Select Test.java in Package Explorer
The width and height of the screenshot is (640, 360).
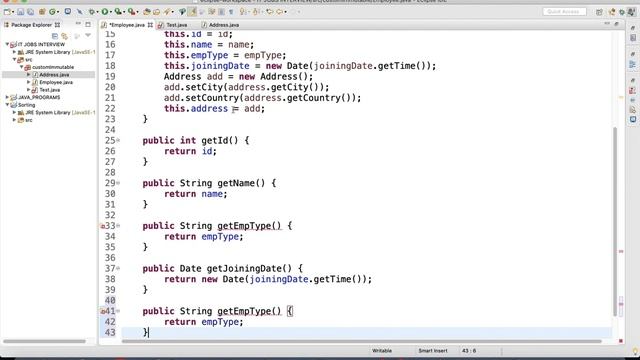(x=50, y=90)
